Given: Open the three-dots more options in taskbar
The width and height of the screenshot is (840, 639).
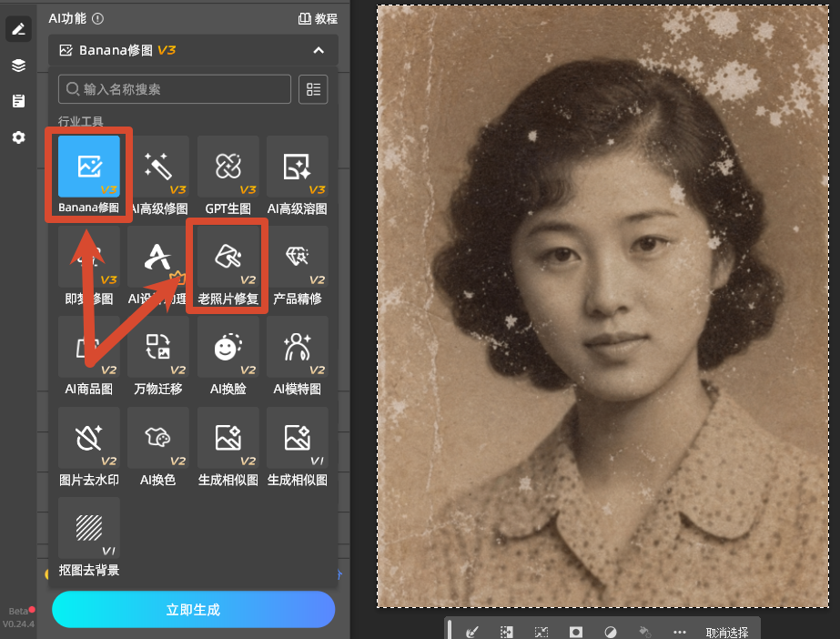Looking at the screenshot, I should (680, 632).
